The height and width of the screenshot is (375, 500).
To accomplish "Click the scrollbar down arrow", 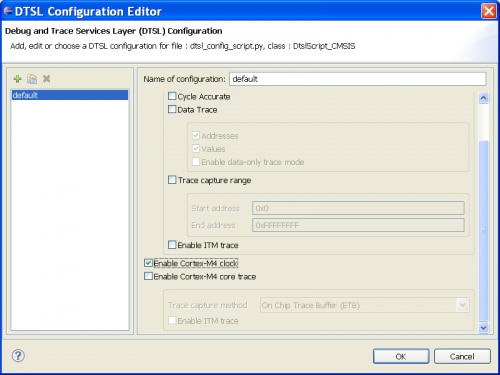I will point(483,328).
